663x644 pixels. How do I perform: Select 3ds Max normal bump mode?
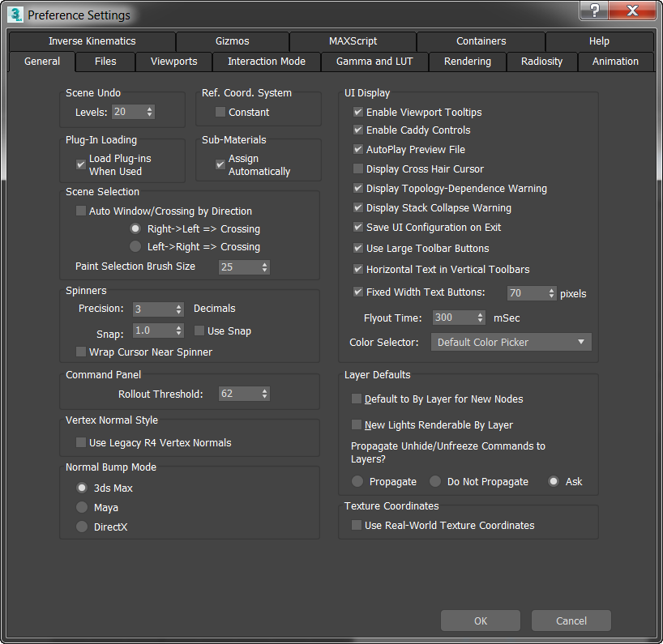82,488
